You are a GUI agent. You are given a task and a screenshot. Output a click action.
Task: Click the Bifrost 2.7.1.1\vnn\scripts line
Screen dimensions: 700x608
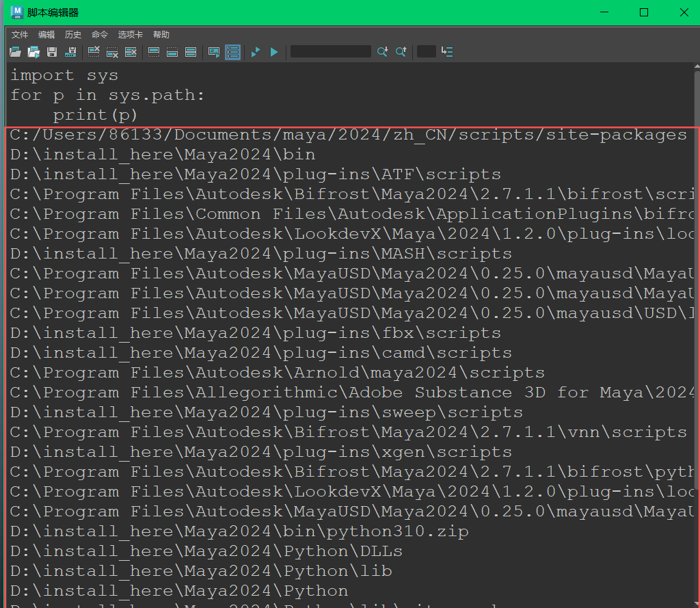point(349,432)
